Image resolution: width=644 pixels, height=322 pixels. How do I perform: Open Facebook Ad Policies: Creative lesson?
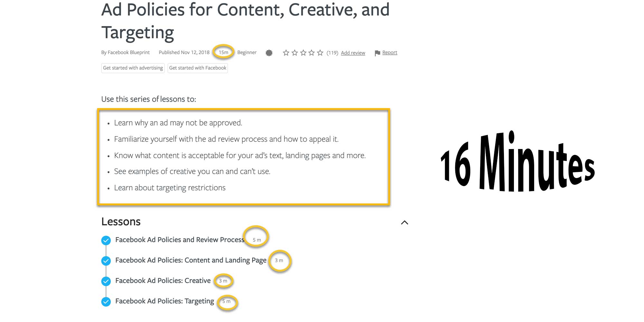tap(163, 281)
